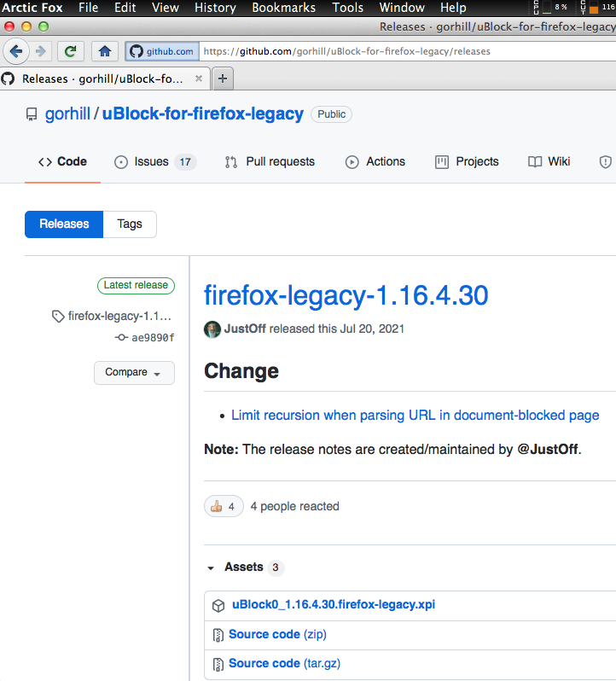
Task: Open the gorhill owner link
Action: [67, 113]
